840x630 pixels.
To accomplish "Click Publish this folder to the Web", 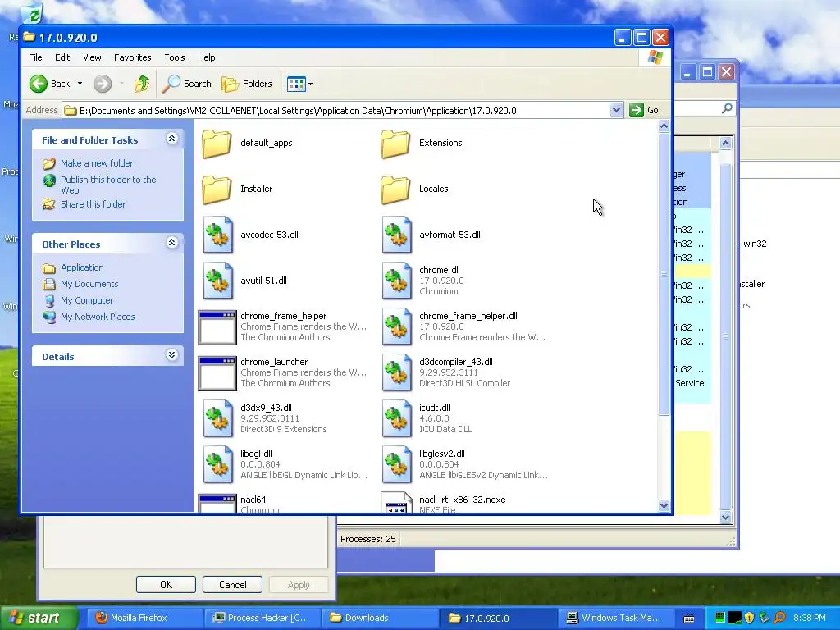I will 108,185.
